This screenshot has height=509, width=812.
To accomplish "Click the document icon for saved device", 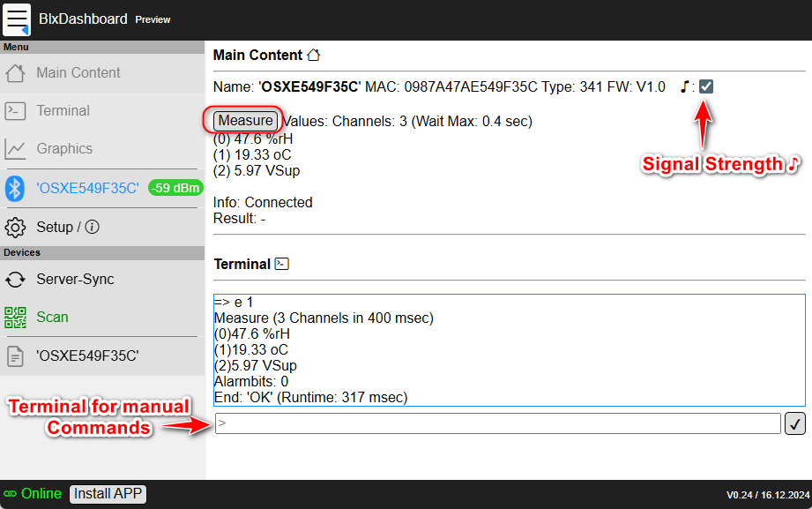I will pyautogui.click(x=15, y=356).
